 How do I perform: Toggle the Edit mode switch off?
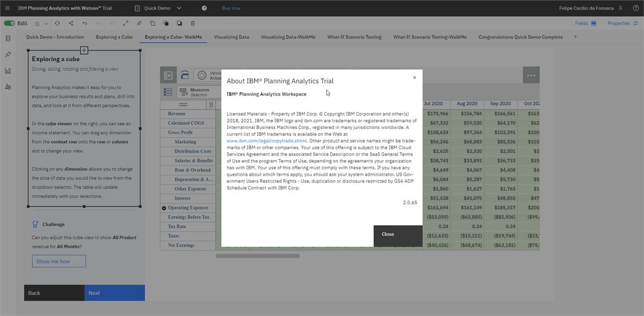9,23
